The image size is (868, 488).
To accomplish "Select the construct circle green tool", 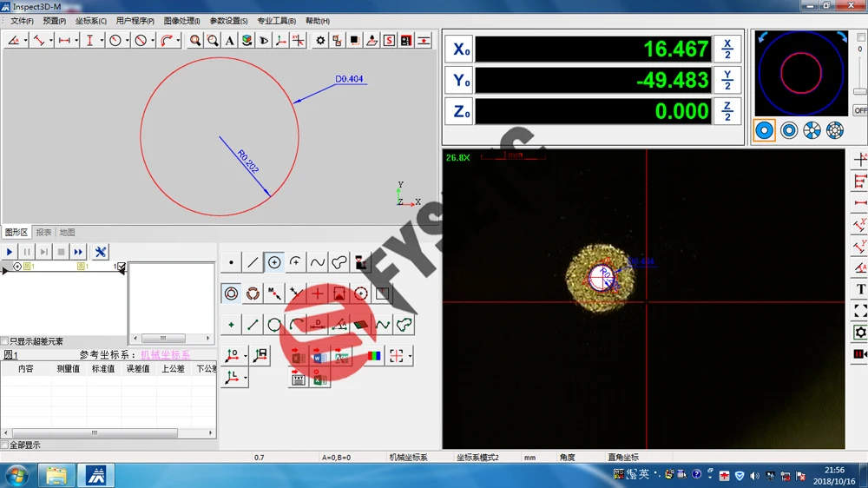I will (274, 325).
